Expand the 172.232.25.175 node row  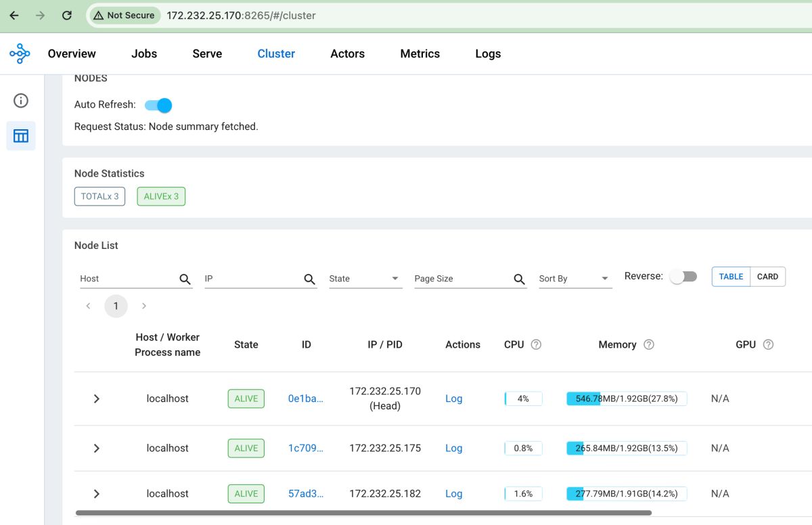(x=97, y=448)
